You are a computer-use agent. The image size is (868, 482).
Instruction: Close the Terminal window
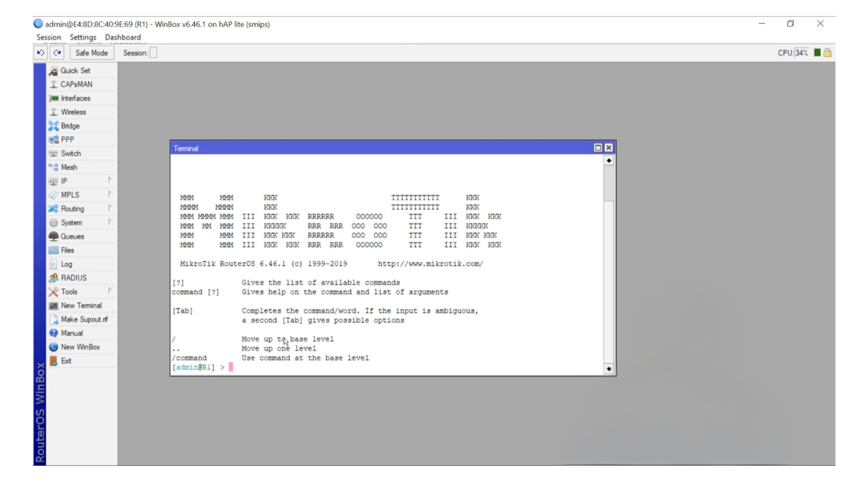point(609,148)
